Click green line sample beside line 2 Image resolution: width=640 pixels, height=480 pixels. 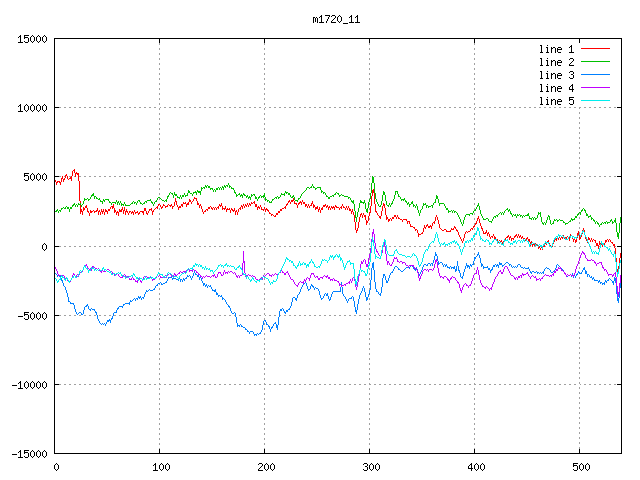click(595, 62)
